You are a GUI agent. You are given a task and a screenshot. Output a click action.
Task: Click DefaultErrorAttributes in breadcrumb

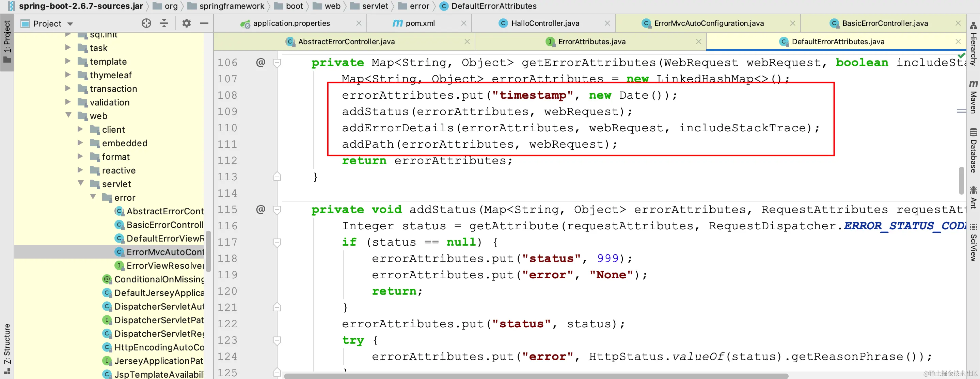[493, 6]
